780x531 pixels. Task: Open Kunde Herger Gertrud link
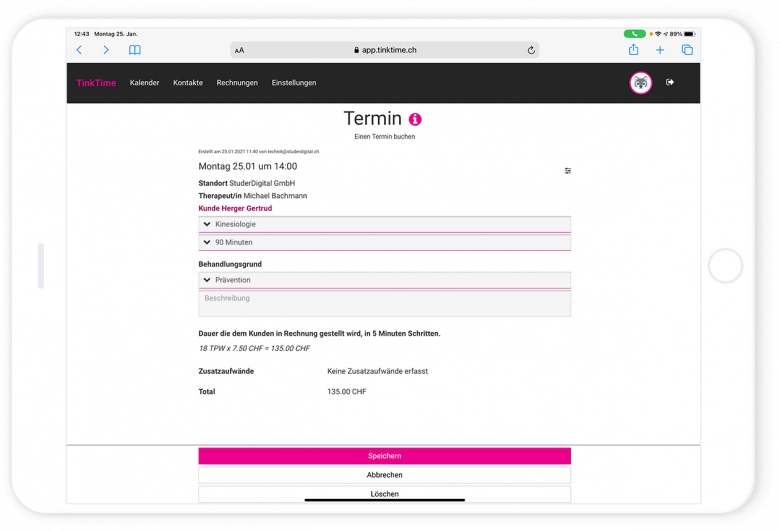[235, 208]
